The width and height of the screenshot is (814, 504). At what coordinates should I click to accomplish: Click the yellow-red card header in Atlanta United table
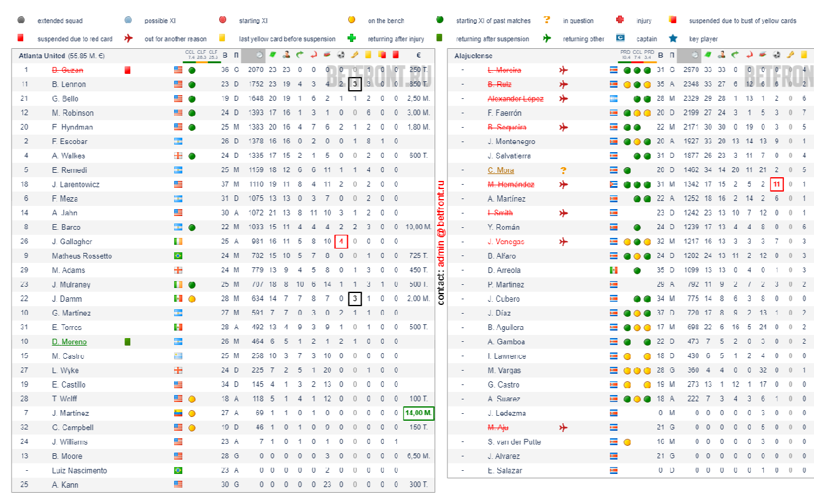pos(382,55)
